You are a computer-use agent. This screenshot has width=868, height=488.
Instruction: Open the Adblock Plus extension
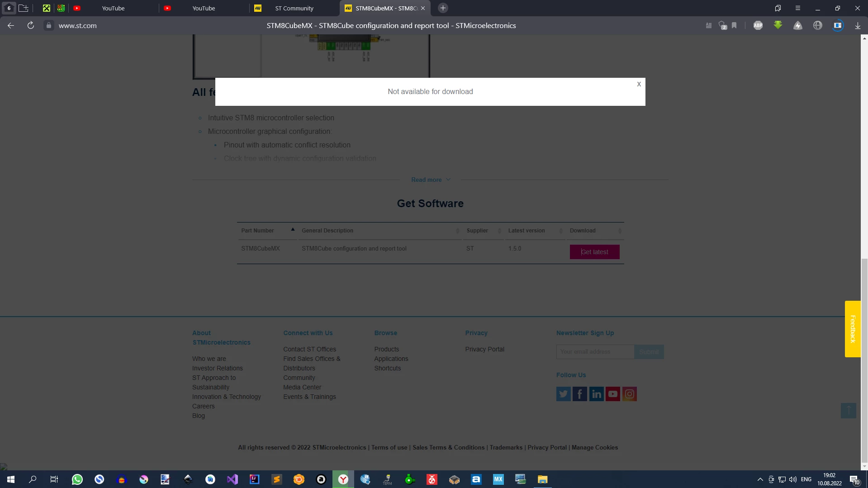point(758,25)
